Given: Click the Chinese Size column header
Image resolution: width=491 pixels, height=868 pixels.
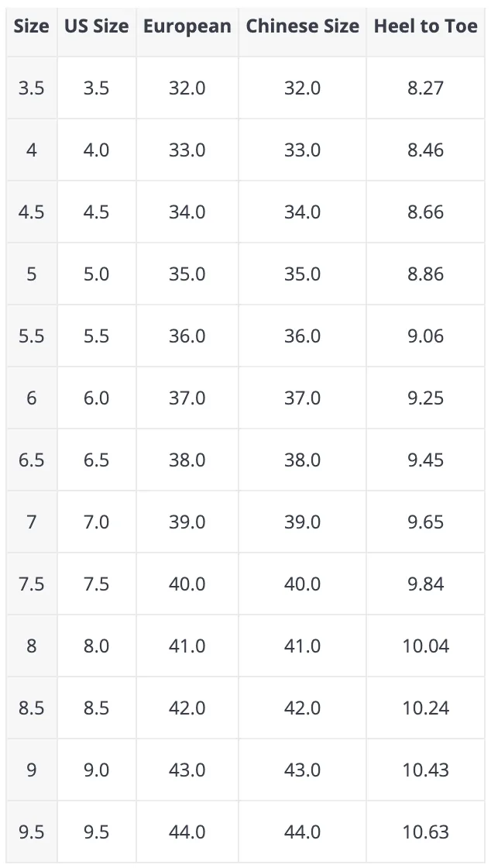Looking at the screenshot, I should 302,26.
